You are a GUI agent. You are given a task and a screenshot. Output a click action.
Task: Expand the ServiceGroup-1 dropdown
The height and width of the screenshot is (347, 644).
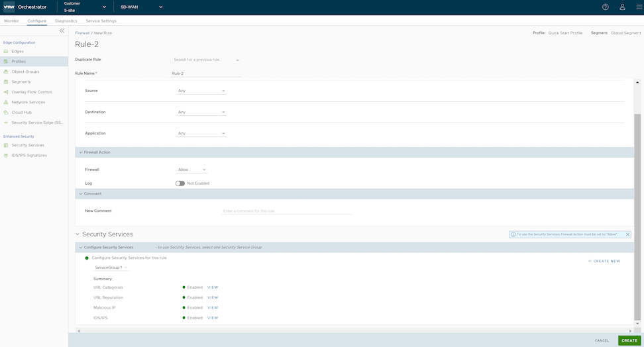point(111,268)
